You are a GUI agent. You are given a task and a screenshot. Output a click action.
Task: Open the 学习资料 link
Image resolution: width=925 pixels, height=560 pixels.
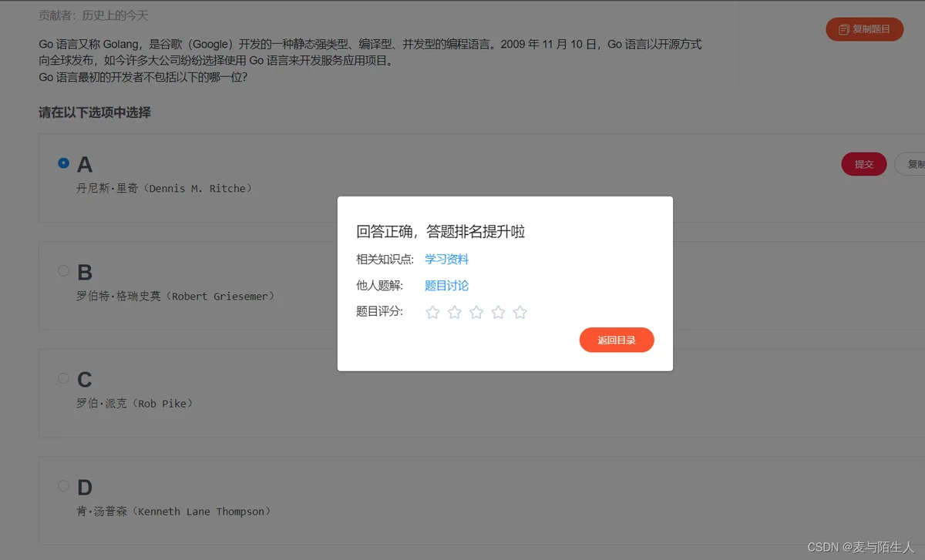tap(447, 260)
